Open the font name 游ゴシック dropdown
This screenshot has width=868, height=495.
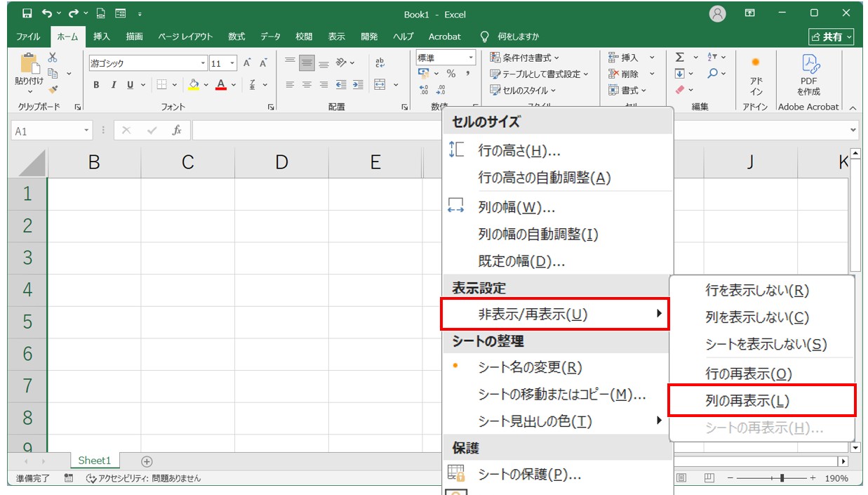203,63
